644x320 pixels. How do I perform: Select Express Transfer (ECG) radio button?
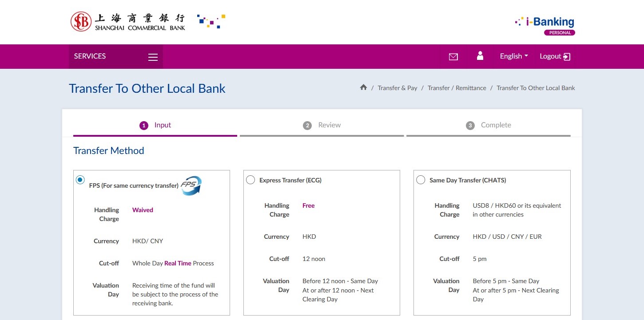[250, 180]
